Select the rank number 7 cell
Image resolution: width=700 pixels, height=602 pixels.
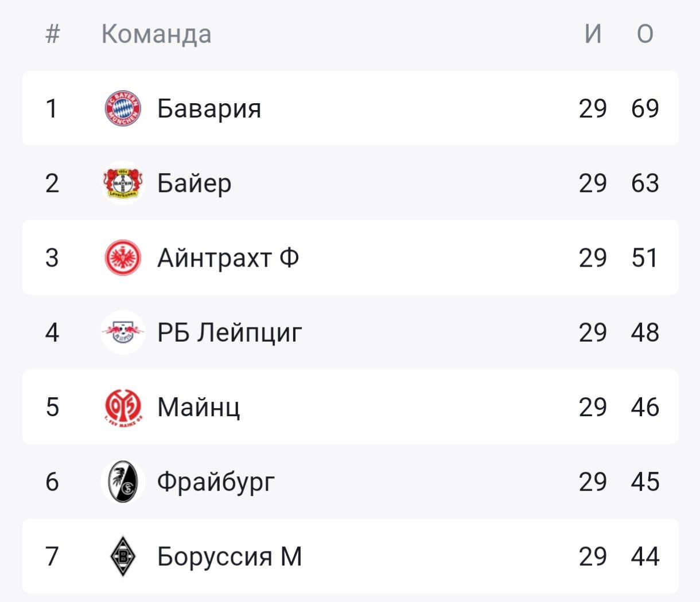52,556
